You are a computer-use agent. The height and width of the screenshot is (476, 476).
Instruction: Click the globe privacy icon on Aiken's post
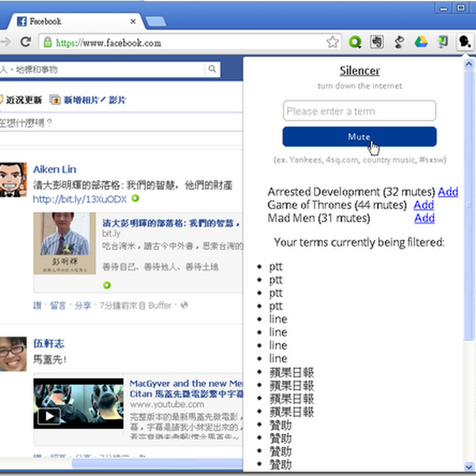184,305
